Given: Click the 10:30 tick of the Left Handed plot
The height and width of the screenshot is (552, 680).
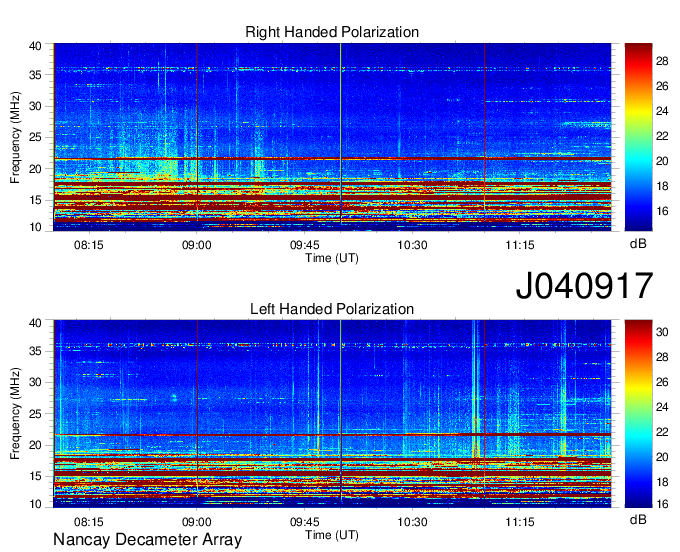Looking at the screenshot, I should point(412,522).
